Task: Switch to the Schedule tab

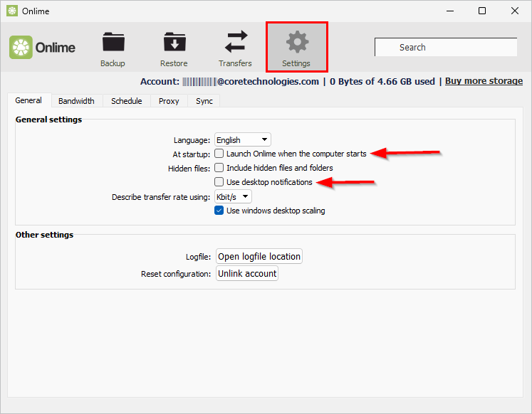Action: pos(127,101)
